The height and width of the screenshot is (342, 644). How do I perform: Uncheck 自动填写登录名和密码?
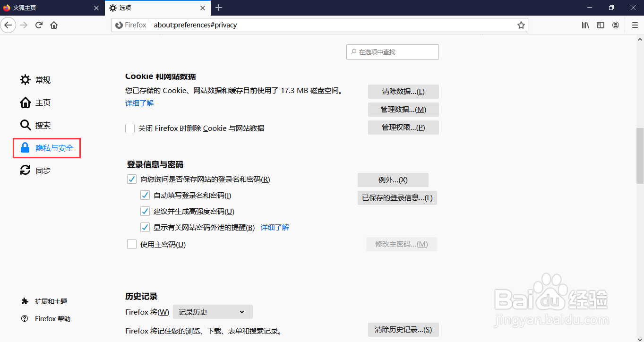pyautogui.click(x=145, y=196)
